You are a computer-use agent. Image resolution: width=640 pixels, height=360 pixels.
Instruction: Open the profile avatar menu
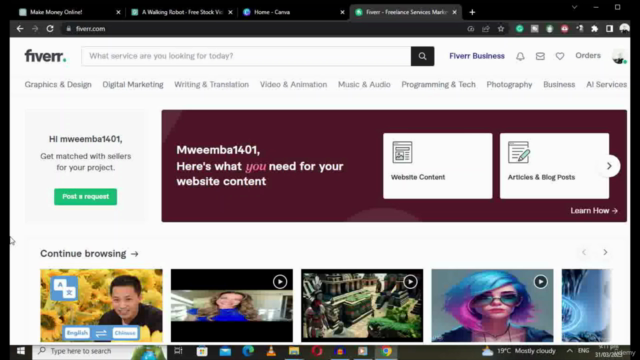click(x=619, y=56)
